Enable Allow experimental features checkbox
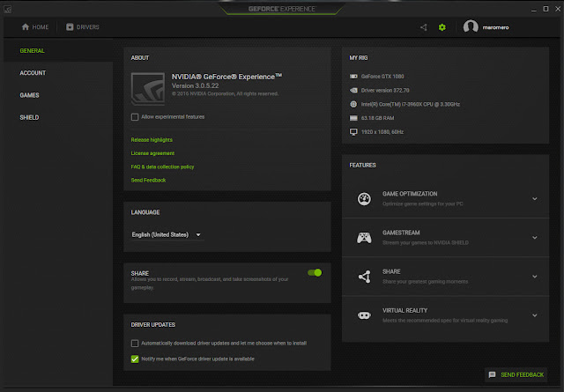Screen dimensions: 564x392 135,117
